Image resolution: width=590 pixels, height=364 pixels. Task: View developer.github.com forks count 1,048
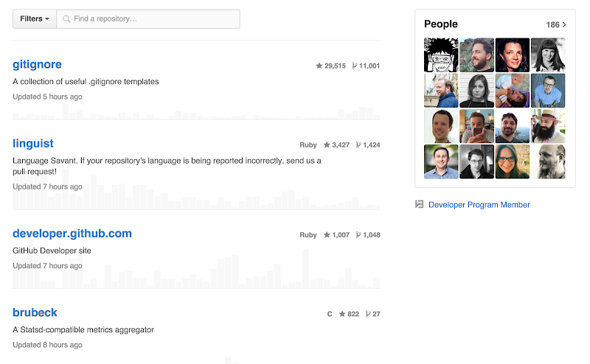click(x=368, y=235)
